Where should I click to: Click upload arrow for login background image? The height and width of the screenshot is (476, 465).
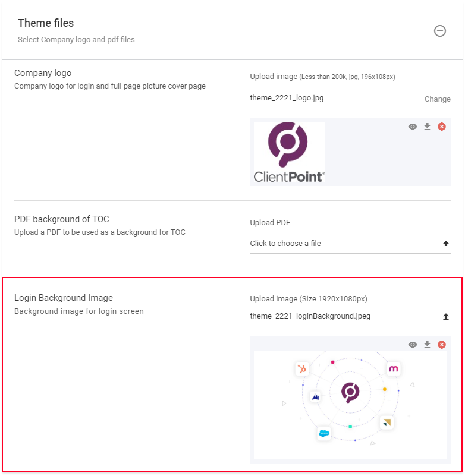pyautogui.click(x=446, y=317)
